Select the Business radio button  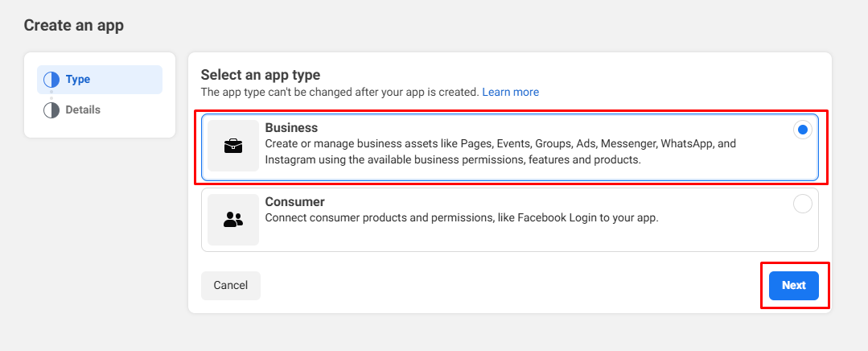point(802,130)
